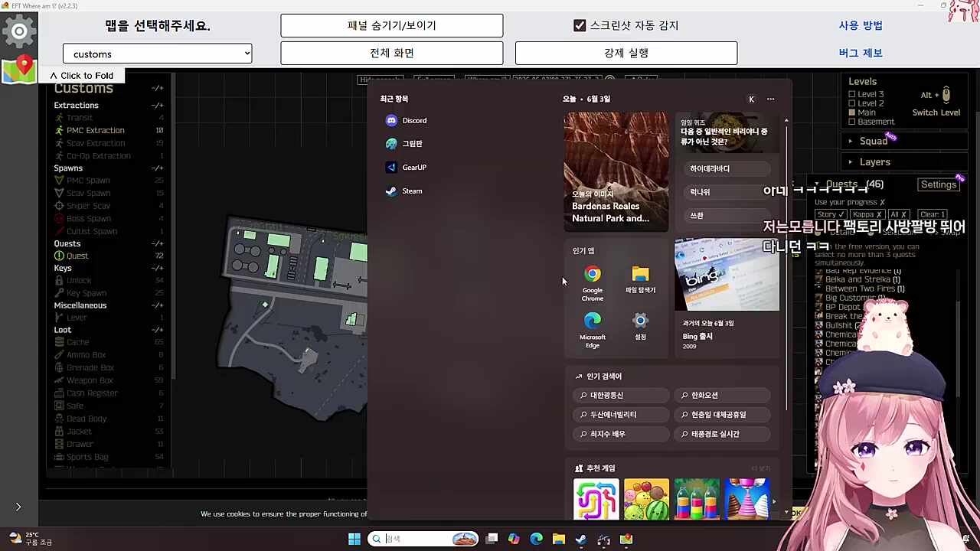Search trending term 대한광통신

pos(620,395)
